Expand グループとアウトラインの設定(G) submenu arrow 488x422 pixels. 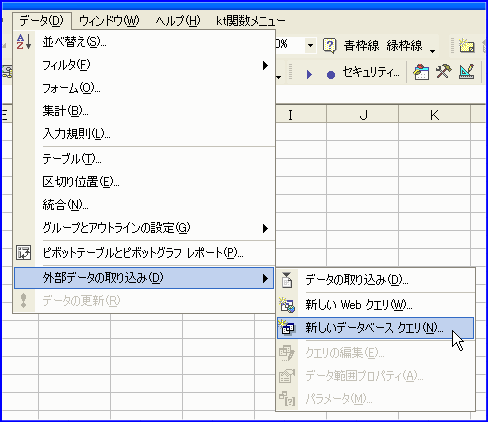coord(265,228)
